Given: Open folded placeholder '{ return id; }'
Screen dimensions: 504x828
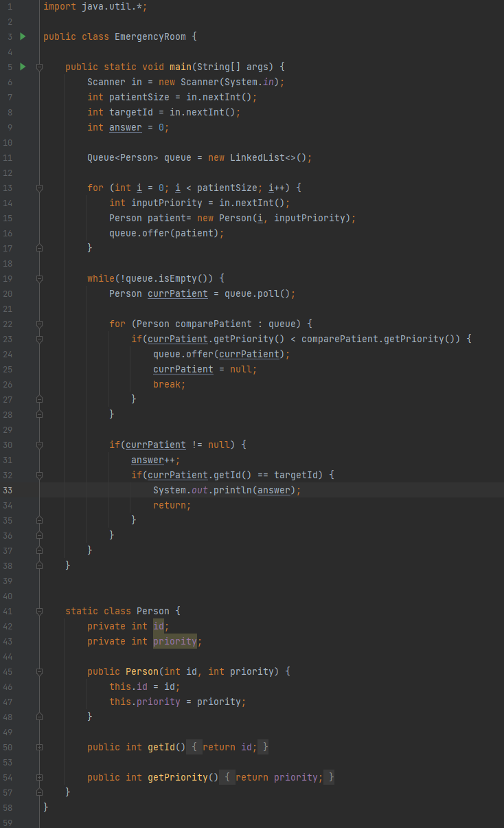Looking at the screenshot, I should [x=229, y=747].
